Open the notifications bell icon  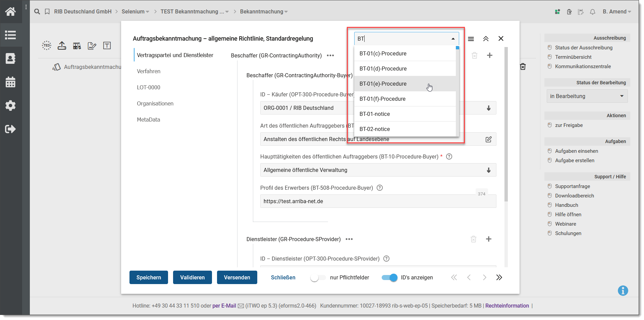593,12
